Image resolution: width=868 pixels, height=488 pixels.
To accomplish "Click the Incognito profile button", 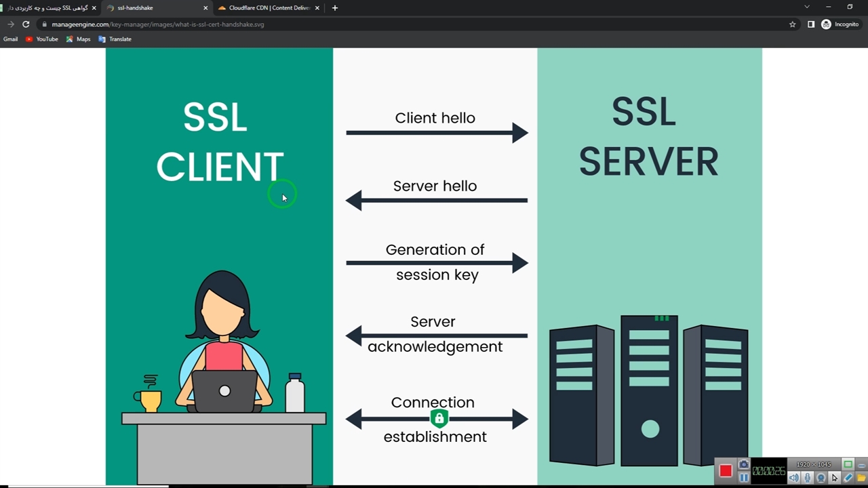I will (x=840, y=24).
